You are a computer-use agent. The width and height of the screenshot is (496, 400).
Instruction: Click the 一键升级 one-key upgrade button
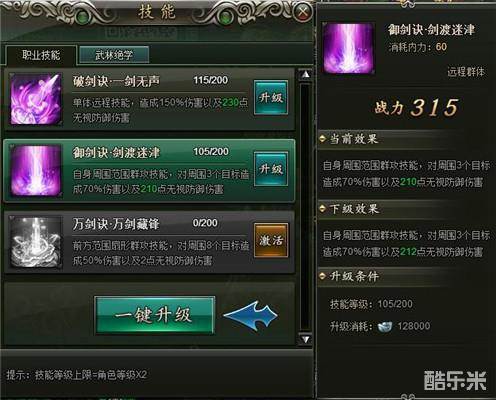[155, 315]
